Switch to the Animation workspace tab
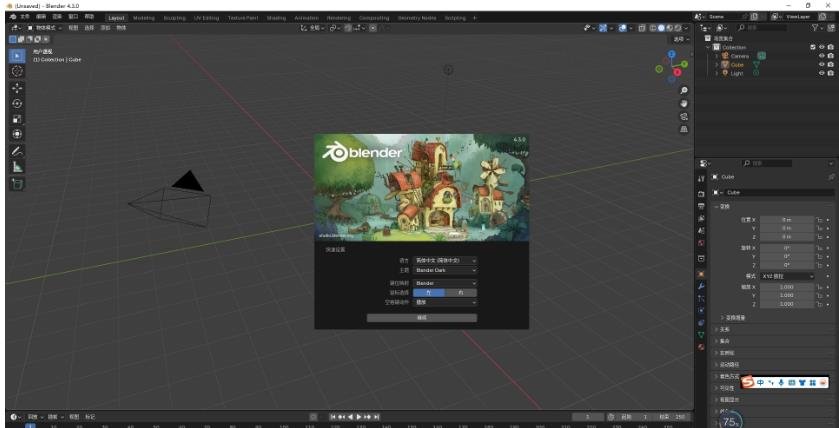This screenshot has height=428, width=839. (307, 18)
